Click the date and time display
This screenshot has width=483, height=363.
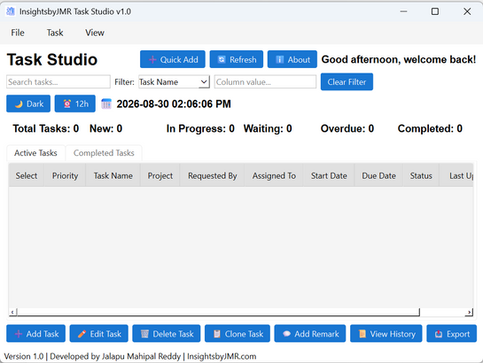click(174, 104)
